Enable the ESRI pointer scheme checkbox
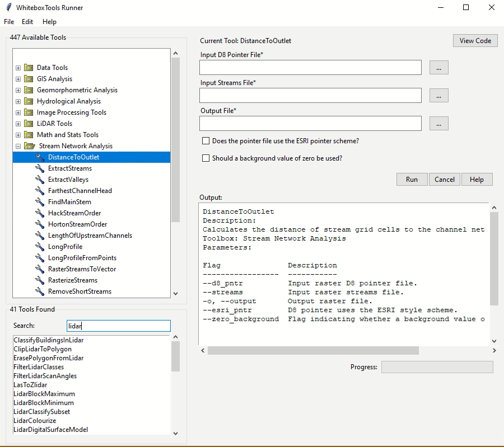 tap(206, 140)
